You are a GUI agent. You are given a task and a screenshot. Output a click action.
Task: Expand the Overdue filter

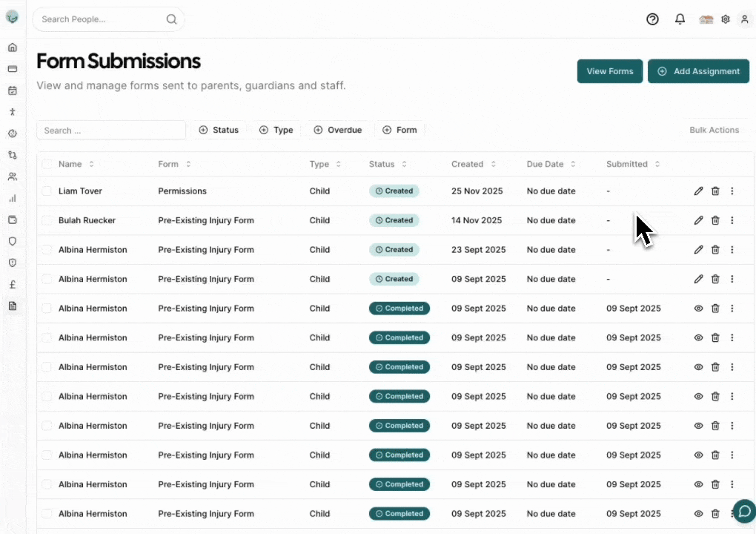tap(337, 130)
